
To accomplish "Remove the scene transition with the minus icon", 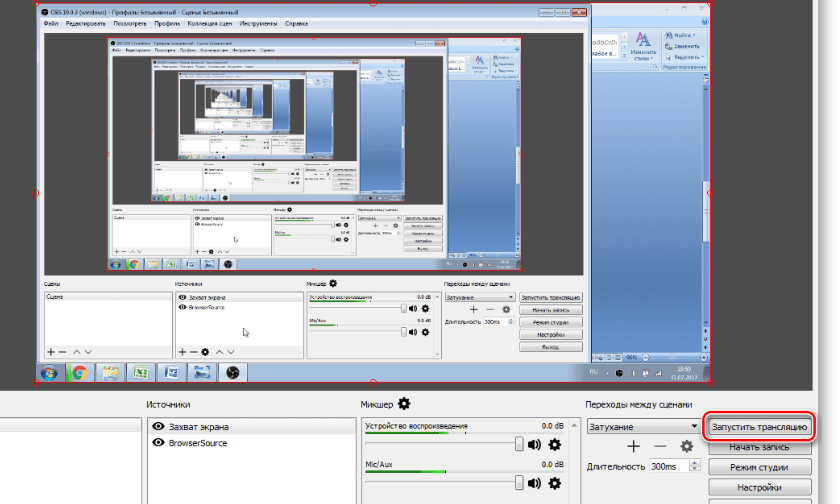I will tap(660, 446).
